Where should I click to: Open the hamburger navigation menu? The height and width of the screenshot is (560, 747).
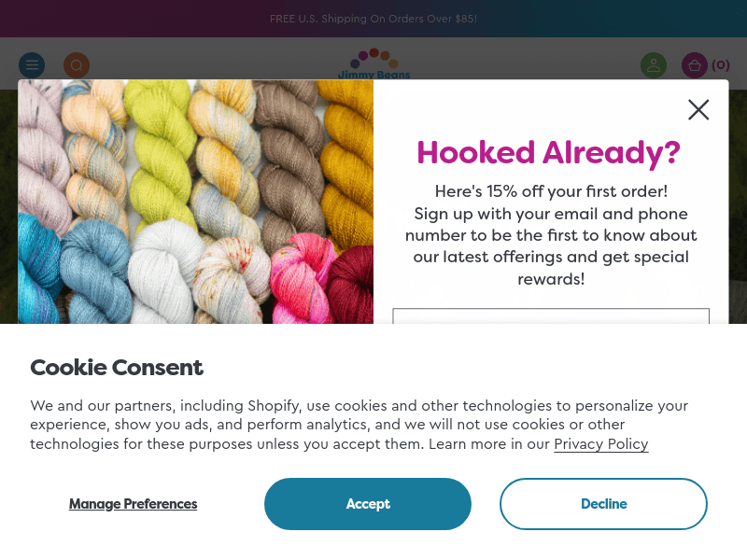pos(32,65)
